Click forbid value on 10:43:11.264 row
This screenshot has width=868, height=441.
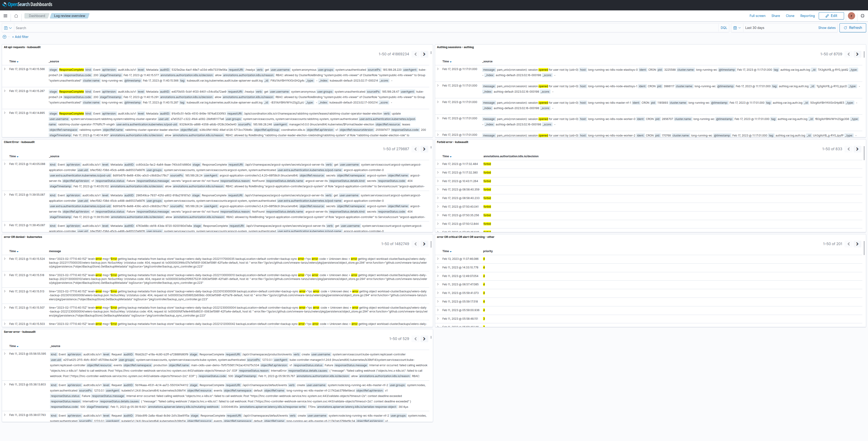click(x=487, y=181)
